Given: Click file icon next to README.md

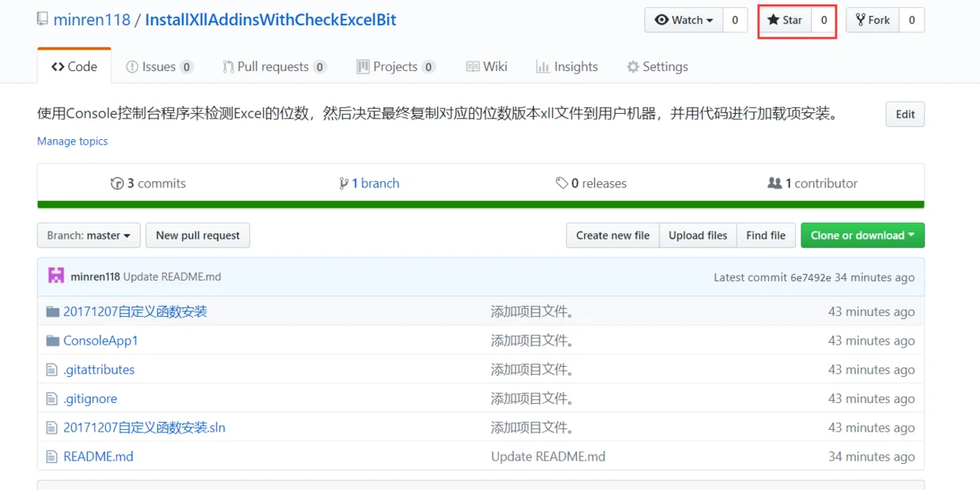Looking at the screenshot, I should (52, 457).
